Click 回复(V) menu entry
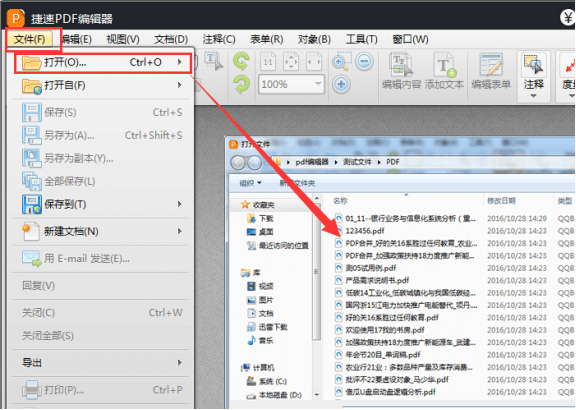This screenshot has height=410, width=576. [x=102, y=286]
